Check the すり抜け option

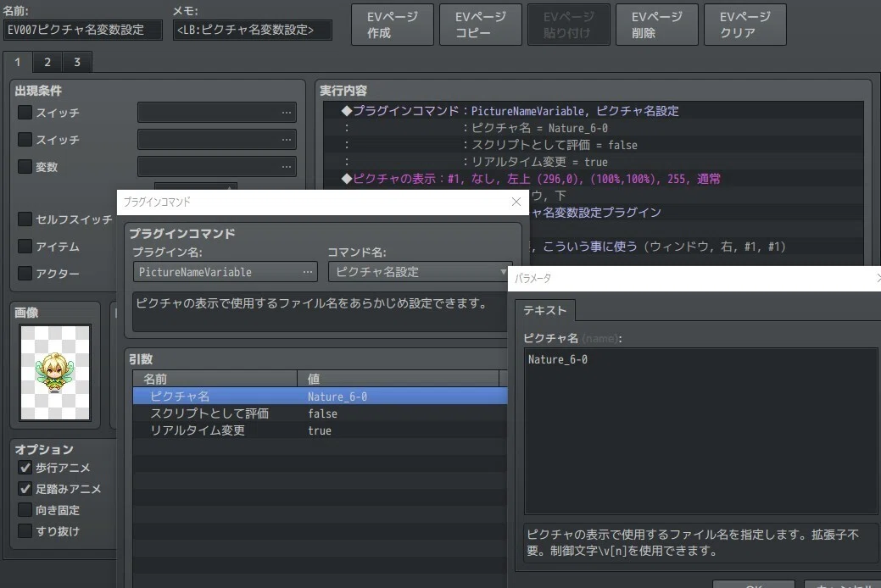[25, 530]
